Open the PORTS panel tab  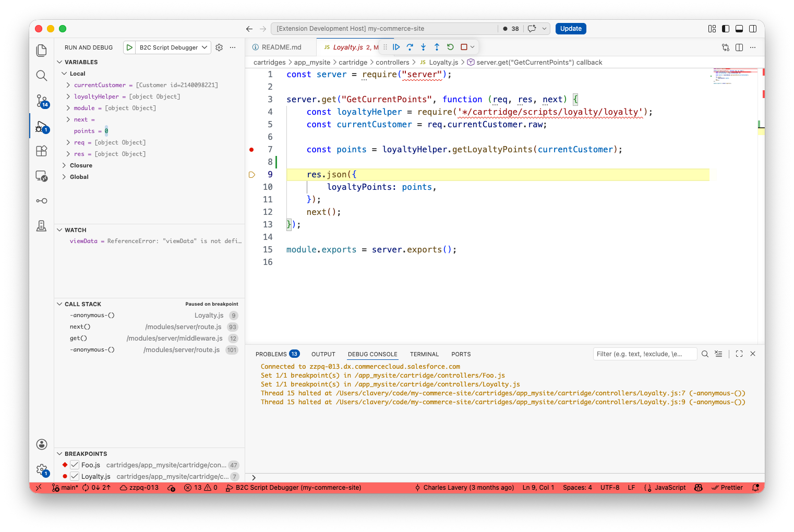[x=461, y=354]
